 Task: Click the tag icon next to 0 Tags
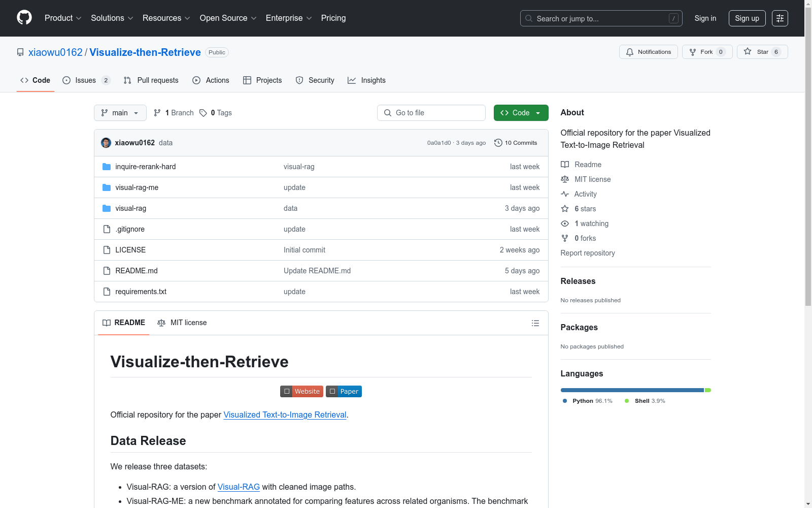click(x=203, y=113)
